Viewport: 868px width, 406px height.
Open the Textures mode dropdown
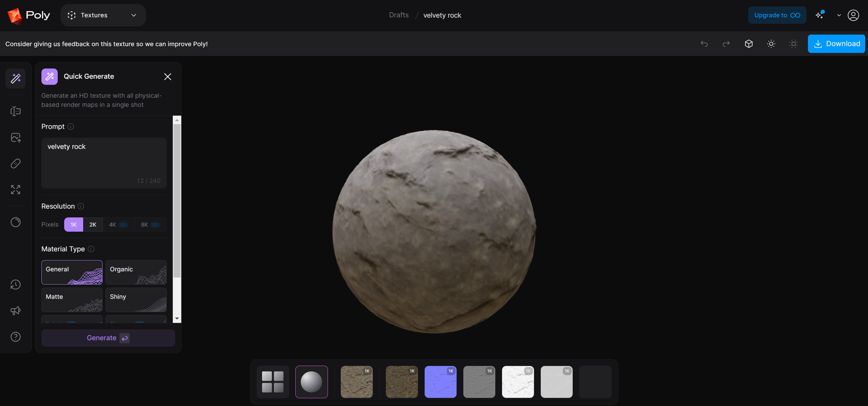point(103,15)
